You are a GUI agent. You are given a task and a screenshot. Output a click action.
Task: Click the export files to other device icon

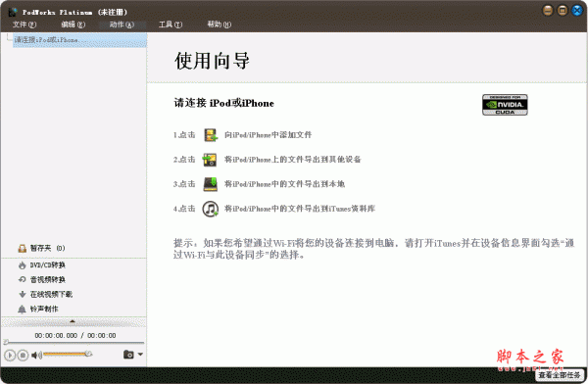pyautogui.click(x=210, y=160)
